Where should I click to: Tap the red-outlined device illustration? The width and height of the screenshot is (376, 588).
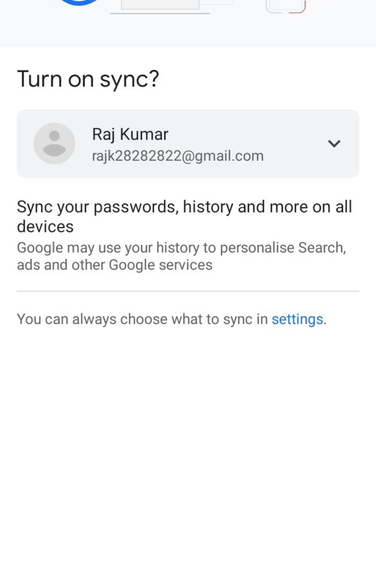[286, 6]
